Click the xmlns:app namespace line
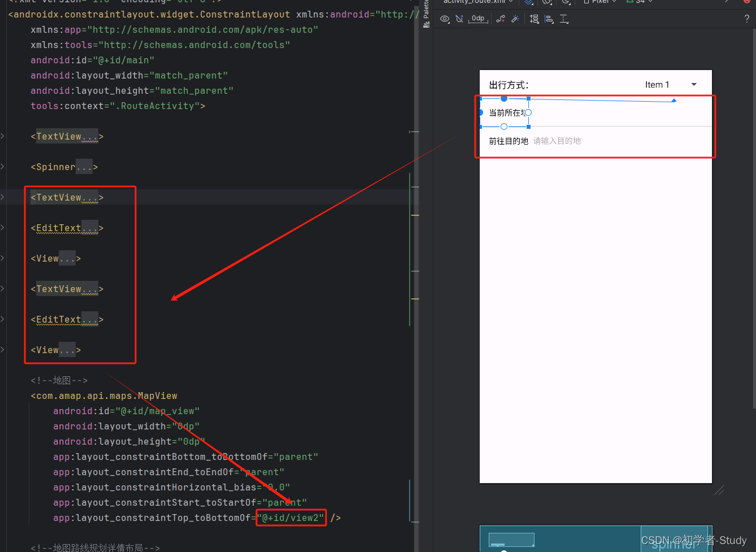This screenshot has width=756, height=552. 175,29
